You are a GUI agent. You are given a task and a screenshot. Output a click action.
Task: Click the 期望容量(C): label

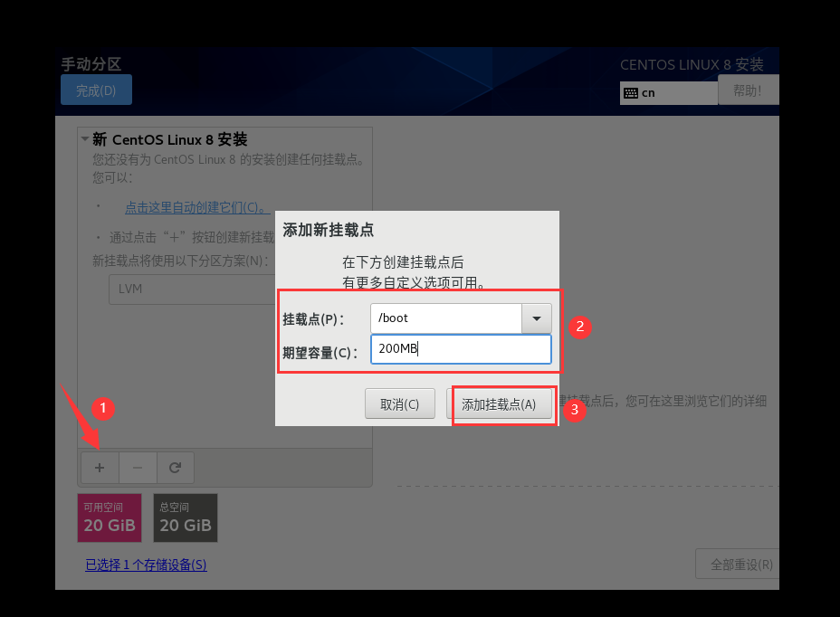tap(320, 353)
